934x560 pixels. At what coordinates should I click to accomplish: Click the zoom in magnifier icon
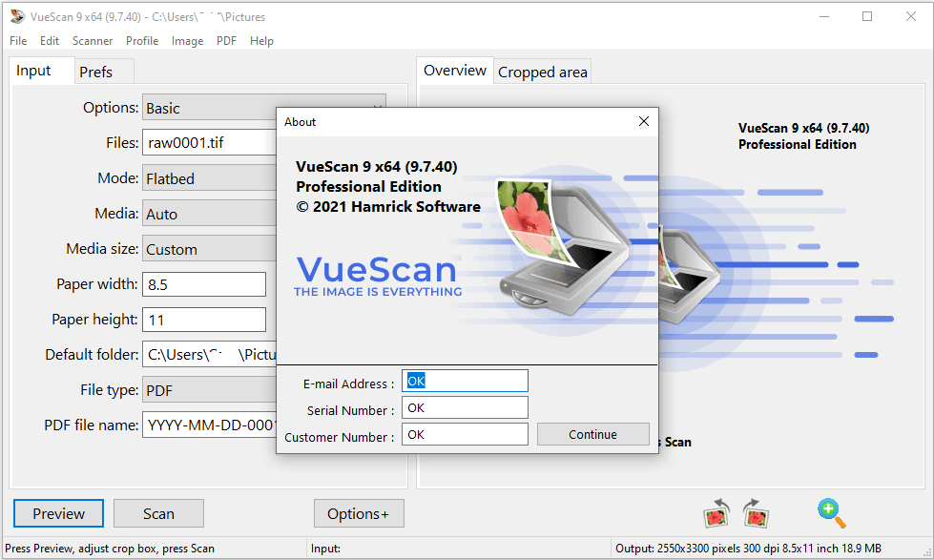[832, 513]
